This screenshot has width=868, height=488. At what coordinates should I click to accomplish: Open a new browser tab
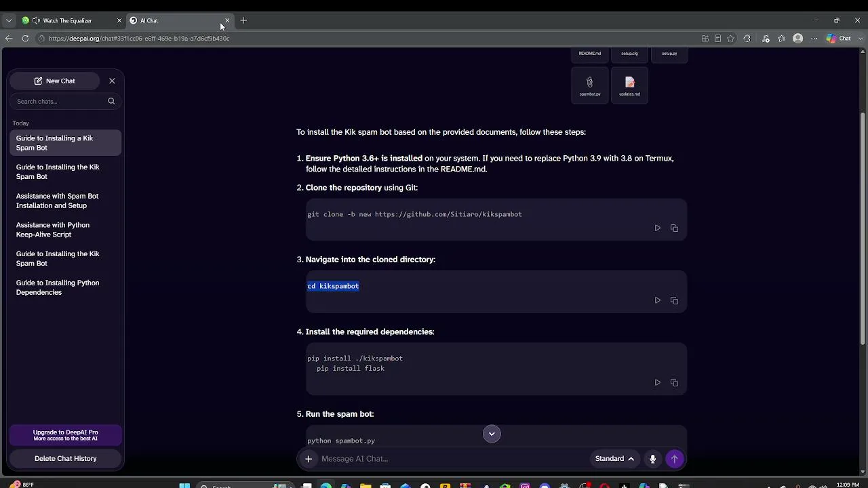[243, 20]
